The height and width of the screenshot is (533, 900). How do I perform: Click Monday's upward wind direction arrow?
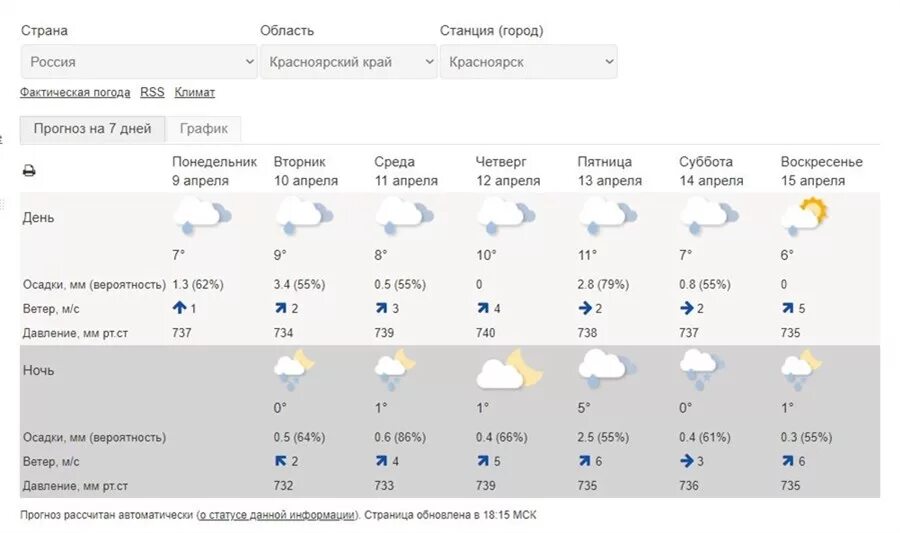coord(180,308)
